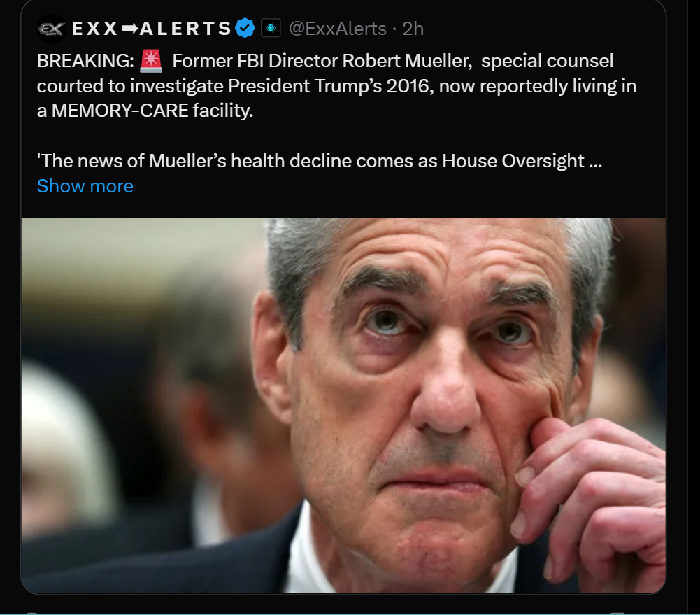Click the blurred background of the attached photo
The width and height of the screenshot is (700, 615).
(x=134, y=380)
